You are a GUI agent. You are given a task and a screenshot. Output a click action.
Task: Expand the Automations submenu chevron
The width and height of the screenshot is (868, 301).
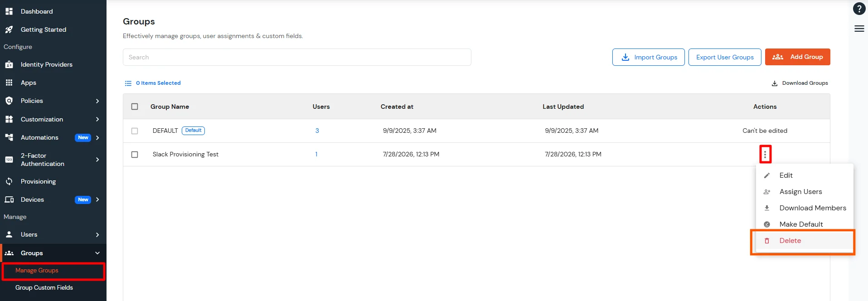coord(97,137)
